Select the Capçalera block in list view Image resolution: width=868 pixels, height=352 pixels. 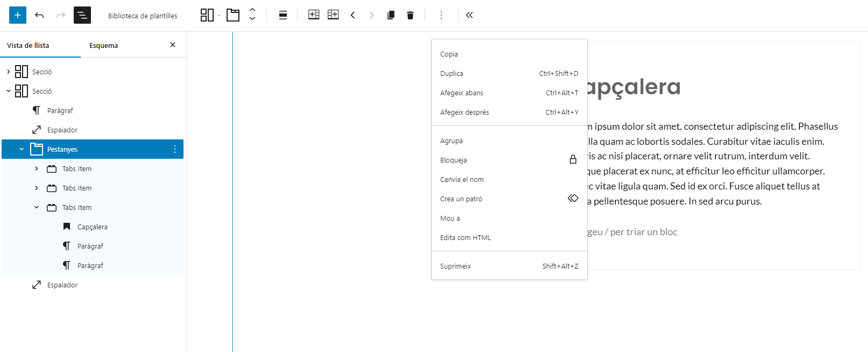(x=92, y=227)
